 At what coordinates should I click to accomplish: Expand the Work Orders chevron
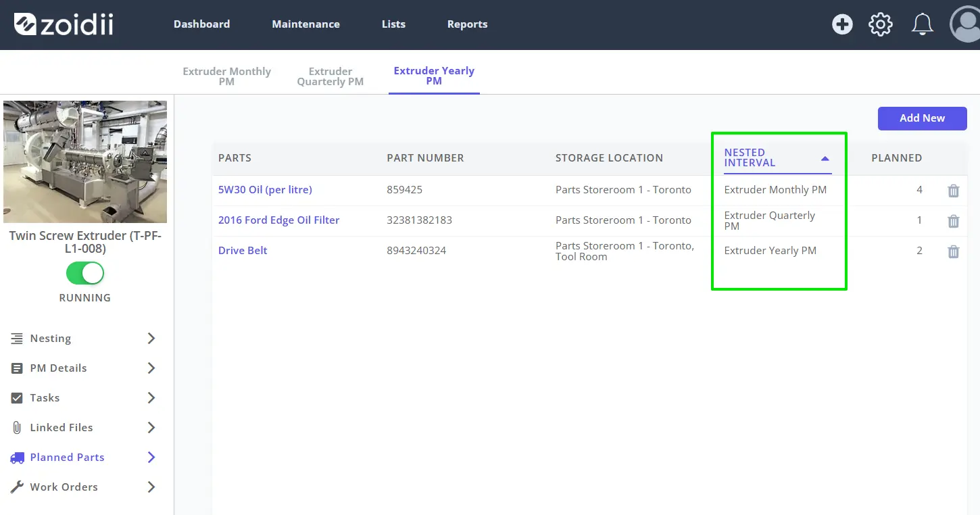pos(151,487)
